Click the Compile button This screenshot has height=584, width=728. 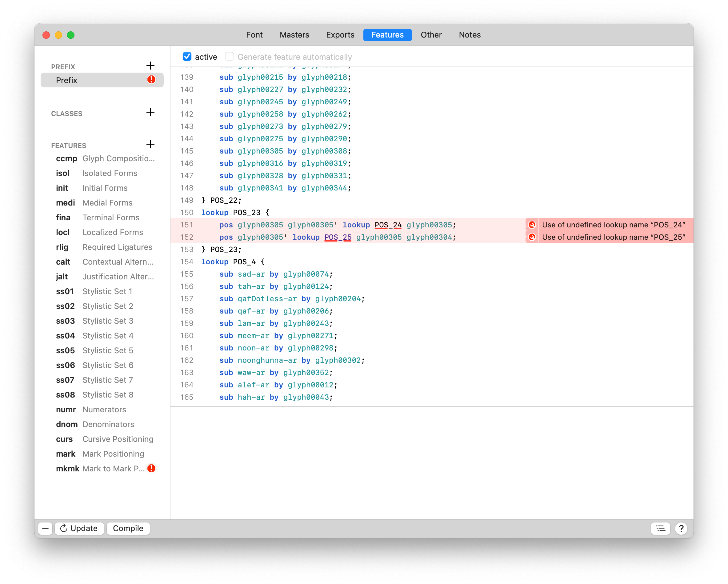pyautogui.click(x=128, y=528)
